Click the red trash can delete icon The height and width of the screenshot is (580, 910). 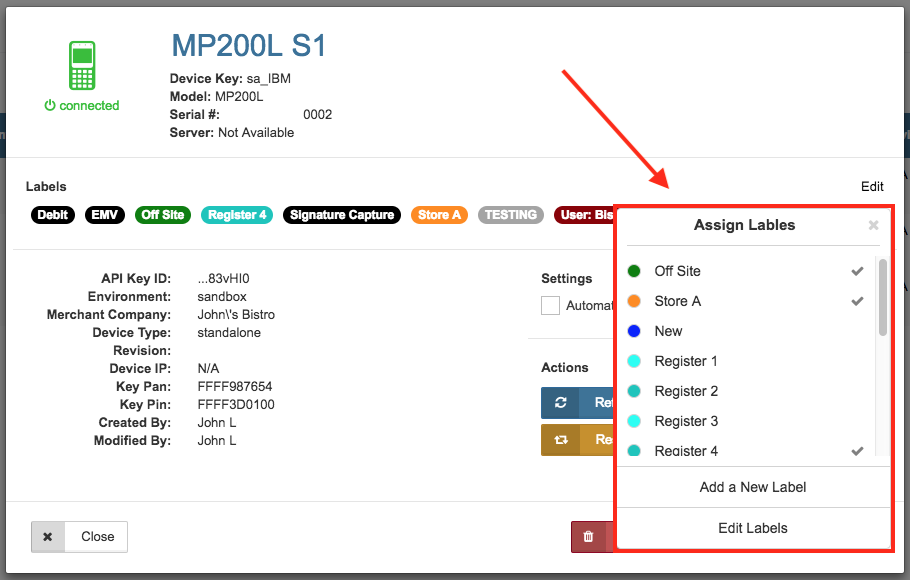click(x=589, y=537)
